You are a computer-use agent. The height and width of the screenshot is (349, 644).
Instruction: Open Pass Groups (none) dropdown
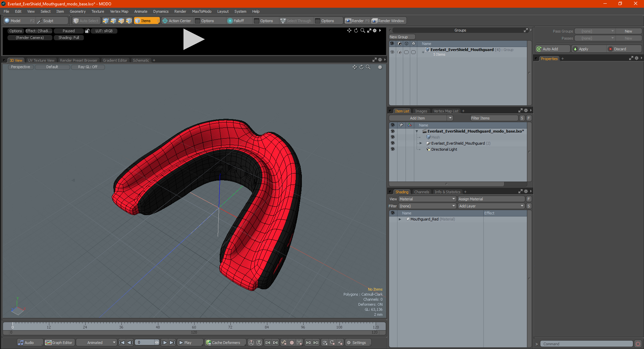coord(595,31)
